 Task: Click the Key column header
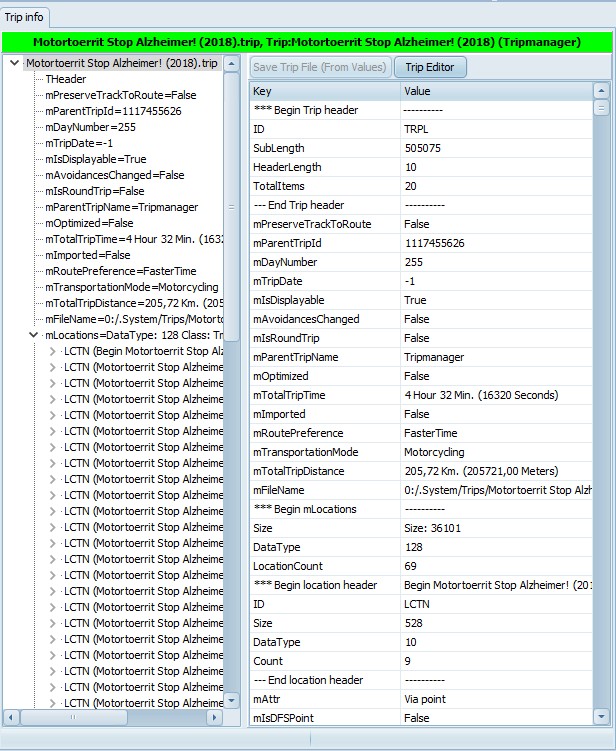[324, 91]
